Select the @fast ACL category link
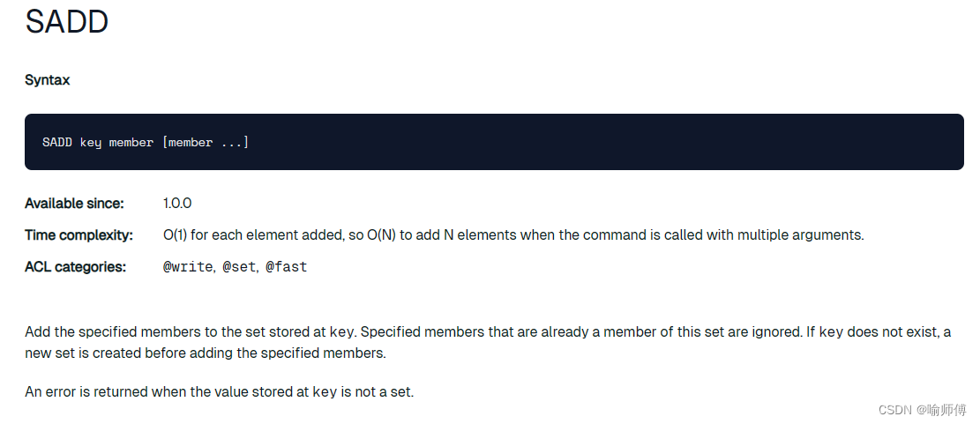The image size is (980, 424). [287, 267]
